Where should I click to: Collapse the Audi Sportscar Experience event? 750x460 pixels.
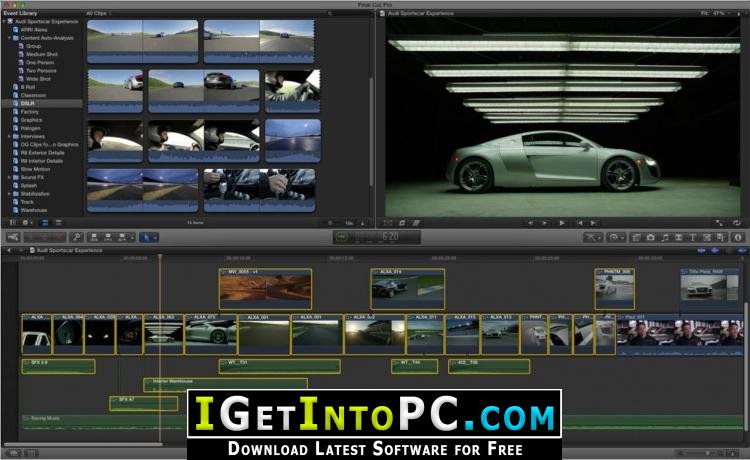point(4,22)
